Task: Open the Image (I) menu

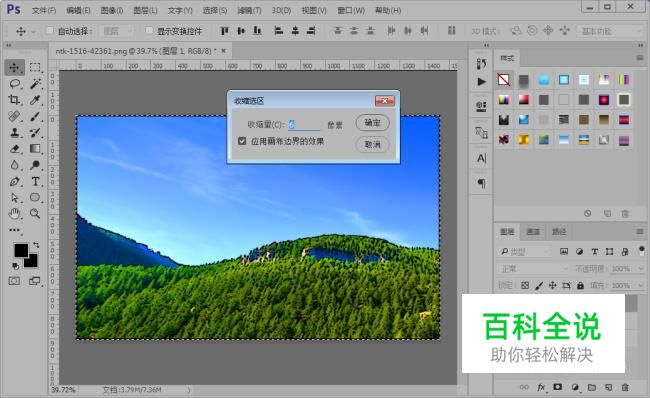Action: tap(112, 10)
